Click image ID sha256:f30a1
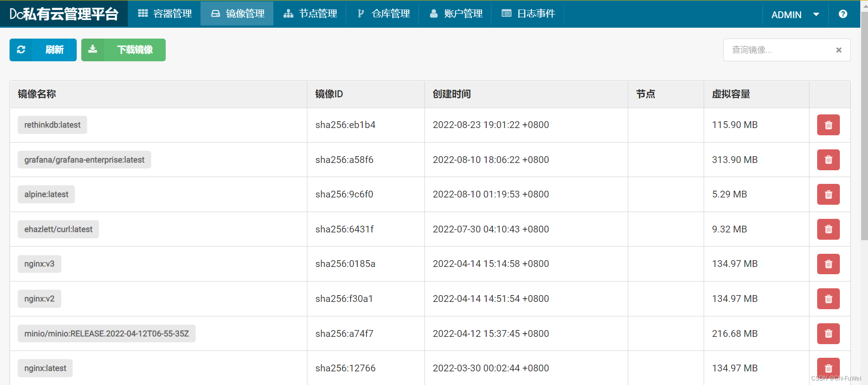This screenshot has width=868, height=385. 344,299
